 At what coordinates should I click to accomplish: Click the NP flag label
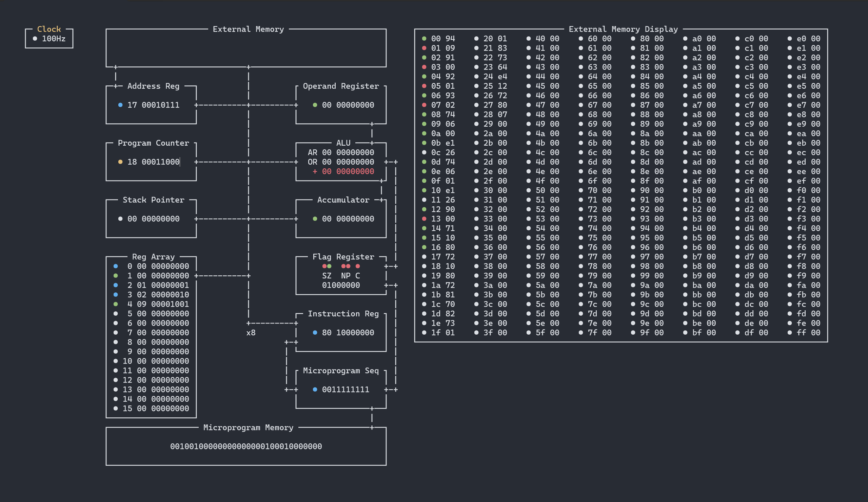pos(346,276)
